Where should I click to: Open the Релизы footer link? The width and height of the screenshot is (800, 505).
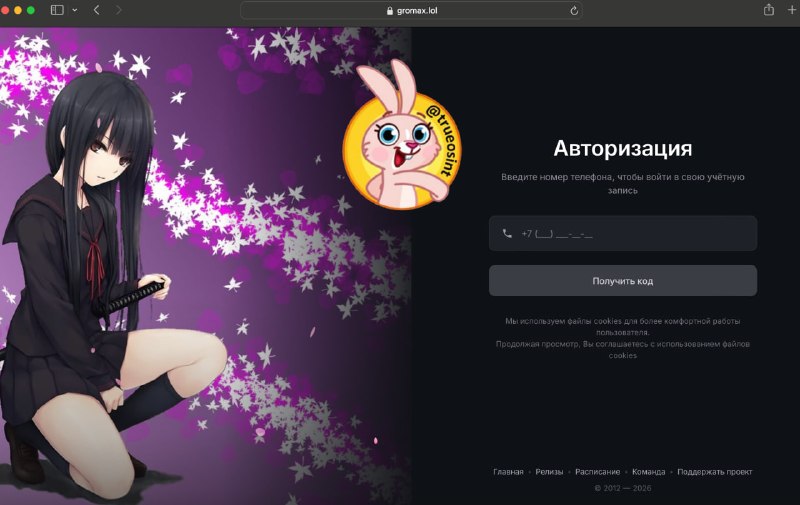(549, 472)
